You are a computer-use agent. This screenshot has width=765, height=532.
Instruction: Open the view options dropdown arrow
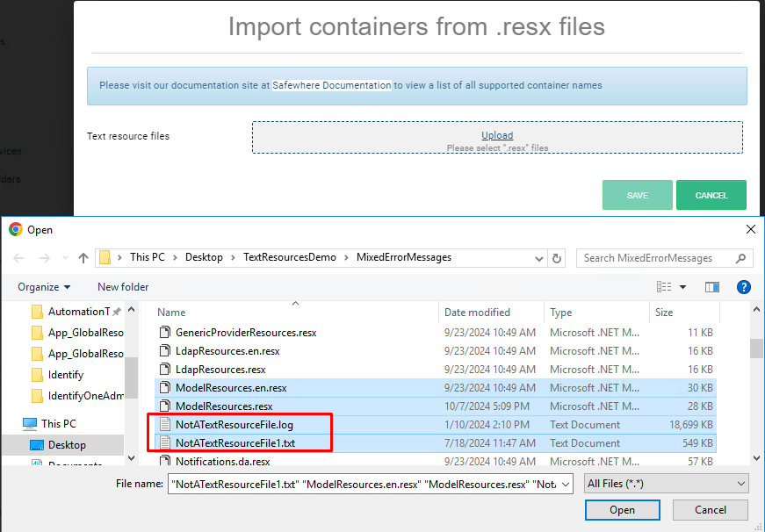pos(681,286)
